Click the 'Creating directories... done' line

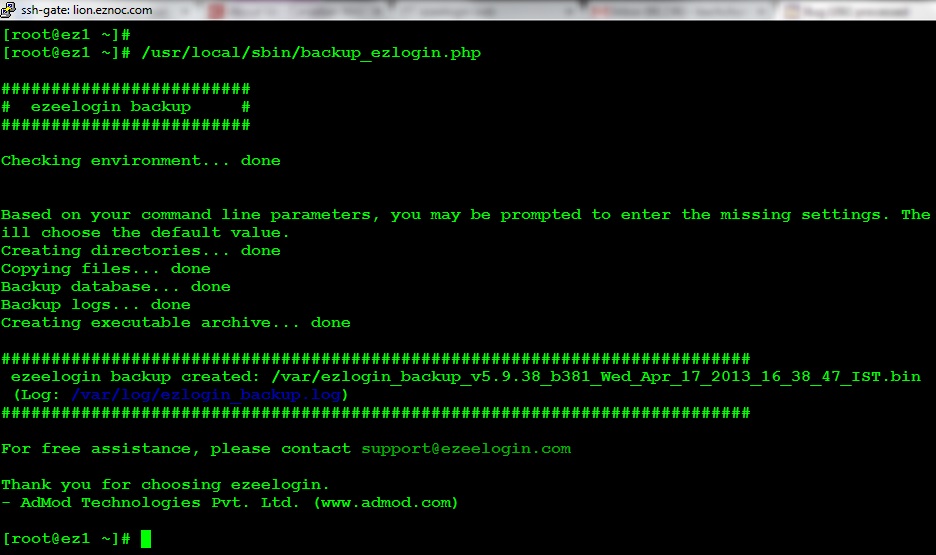(x=141, y=251)
